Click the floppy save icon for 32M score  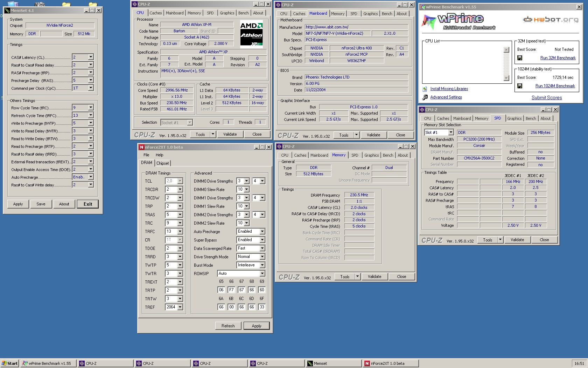click(x=520, y=58)
